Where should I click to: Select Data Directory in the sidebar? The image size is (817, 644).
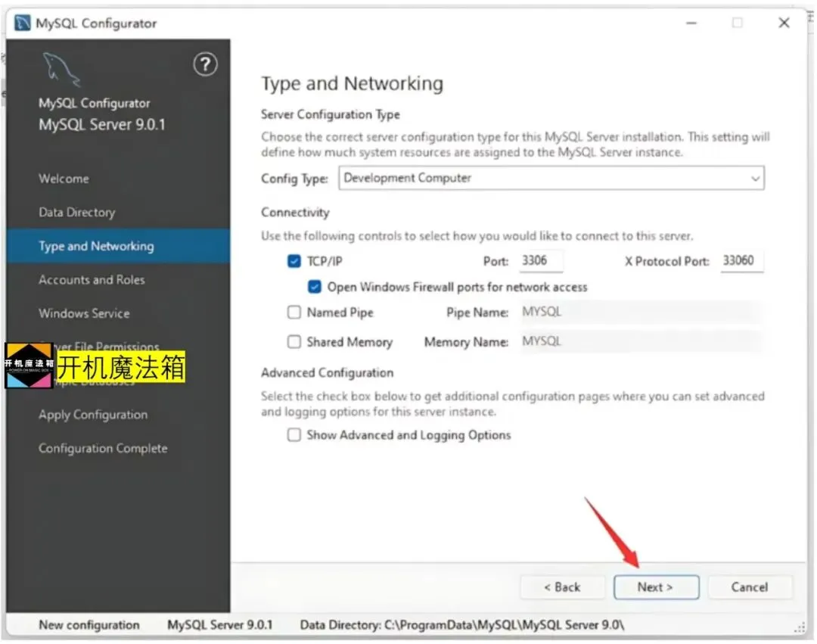(76, 212)
